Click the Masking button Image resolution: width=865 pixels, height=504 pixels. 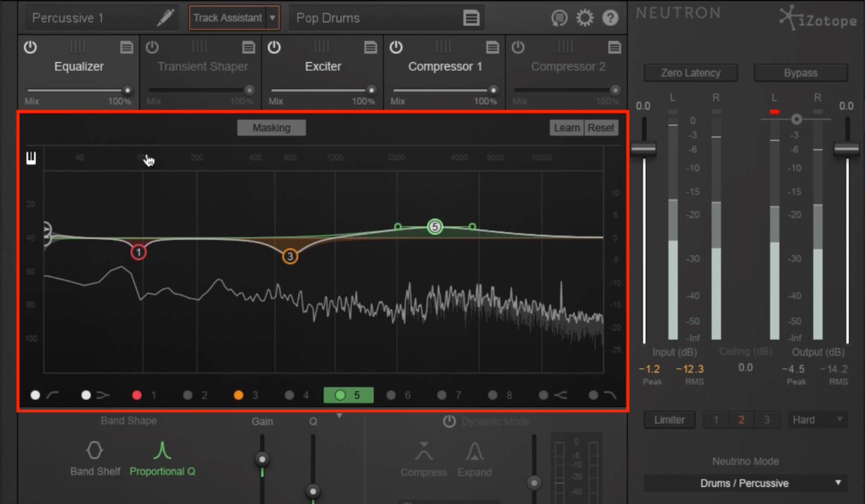point(271,127)
